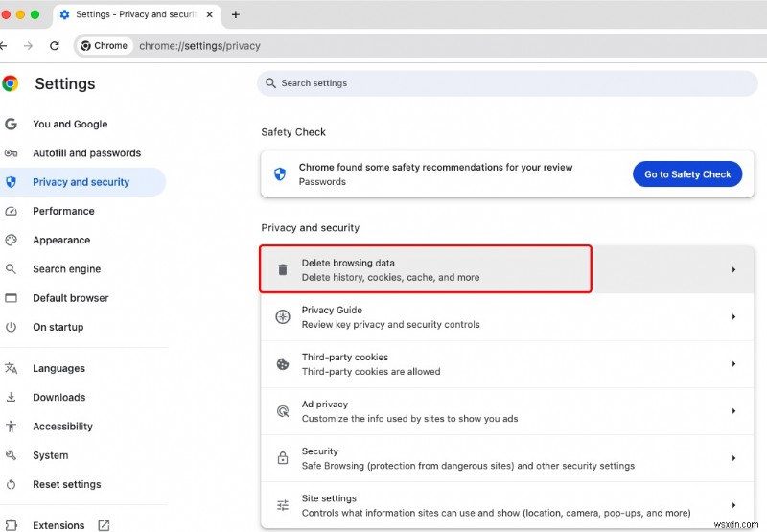Open Third-party cookies row
Viewport: 767px width, 532px height.
point(507,364)
